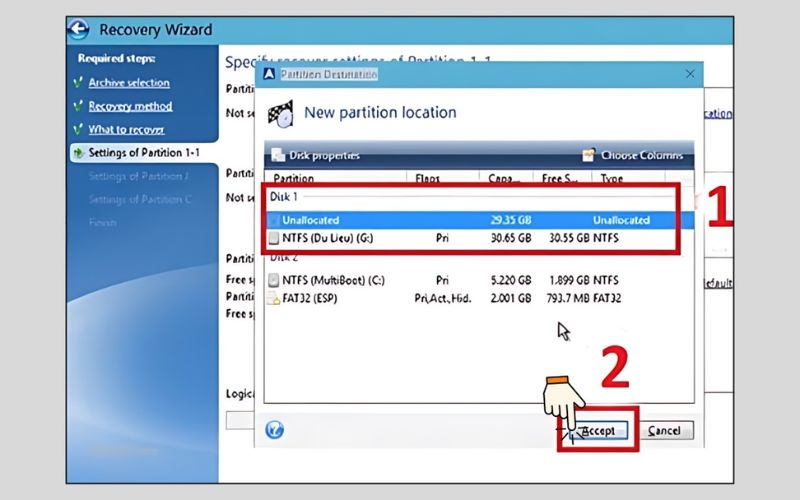Image resolution: width=800 pixels, height=500 pixels.
Task: Go back with the Recovery Wizard arrow icon
Action: click(79, 29)
